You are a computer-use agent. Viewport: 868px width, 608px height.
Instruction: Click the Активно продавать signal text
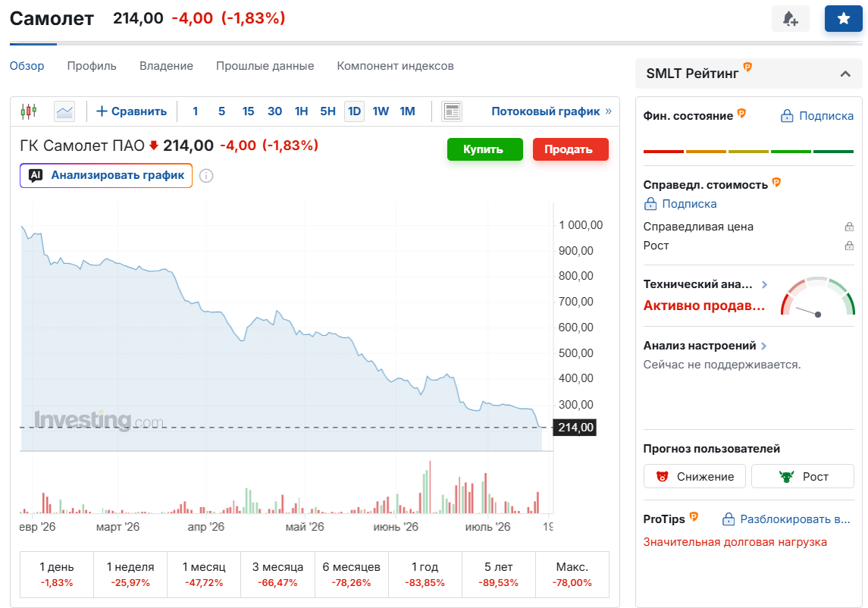[x=704, y=306]
